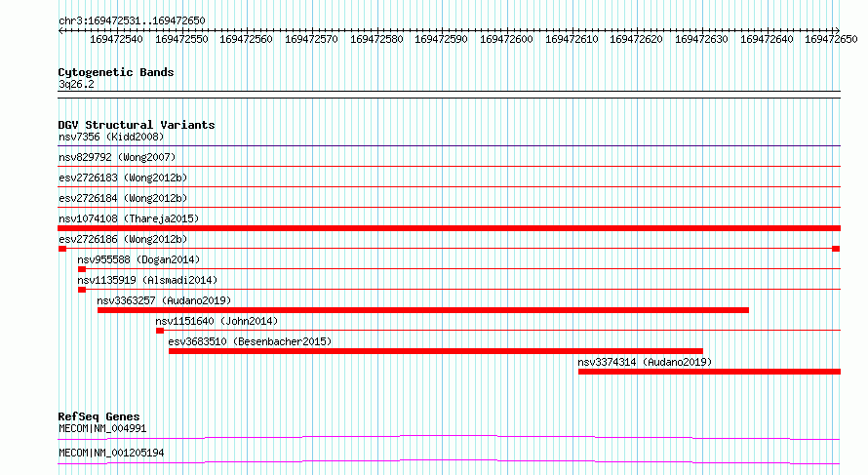Open variant nsv1151640 (John2014)
This screenshot has height=475, width=868.
point(217,321)
